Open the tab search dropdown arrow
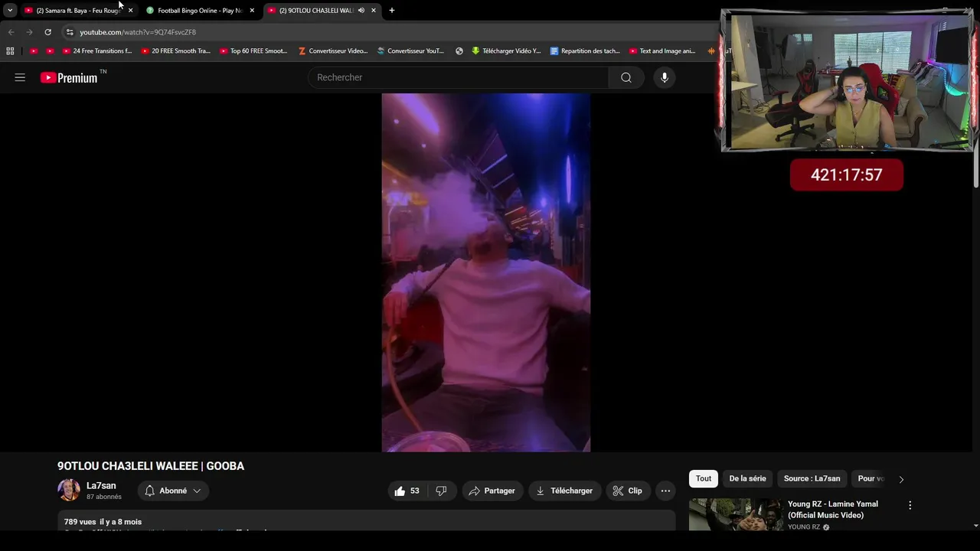 click(x=10, y=11)
